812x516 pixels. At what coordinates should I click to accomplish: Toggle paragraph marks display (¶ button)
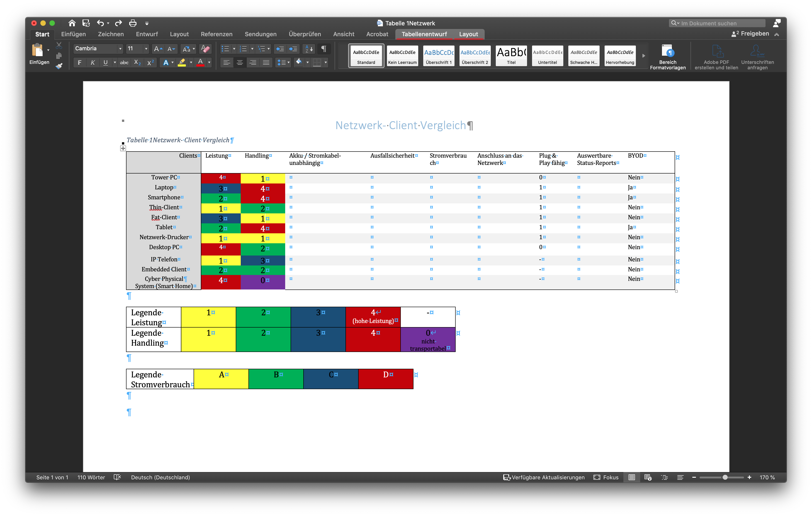(323, 49)
